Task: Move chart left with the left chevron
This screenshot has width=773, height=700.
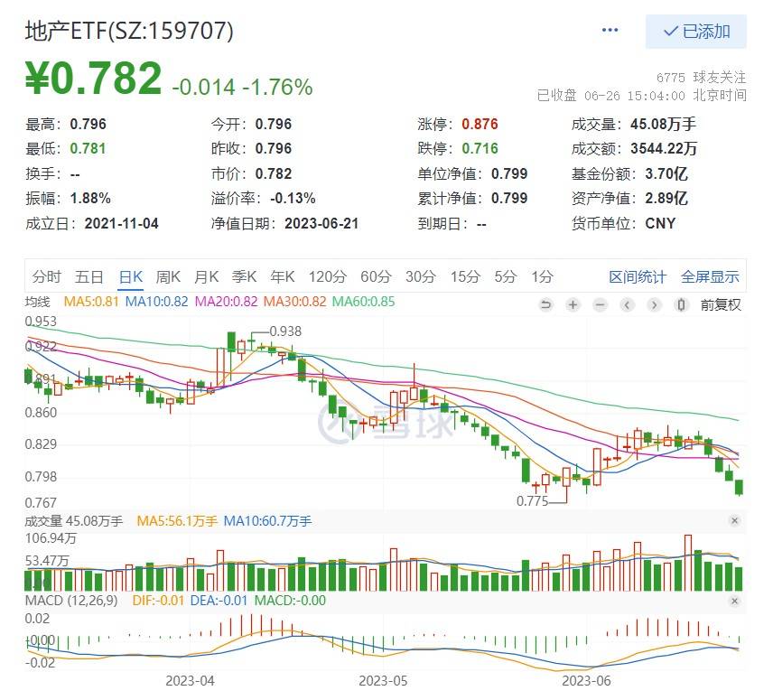Action: click(x=627, y=305)
